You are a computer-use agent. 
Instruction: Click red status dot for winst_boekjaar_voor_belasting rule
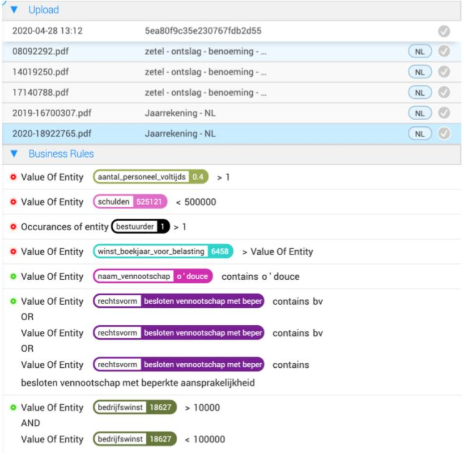pos(13,251)
